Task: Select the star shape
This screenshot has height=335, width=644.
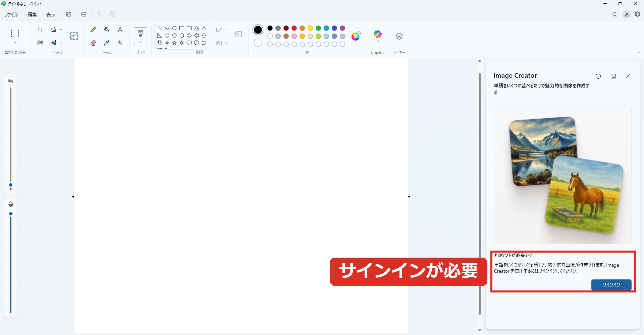Action: pos(174,43)
